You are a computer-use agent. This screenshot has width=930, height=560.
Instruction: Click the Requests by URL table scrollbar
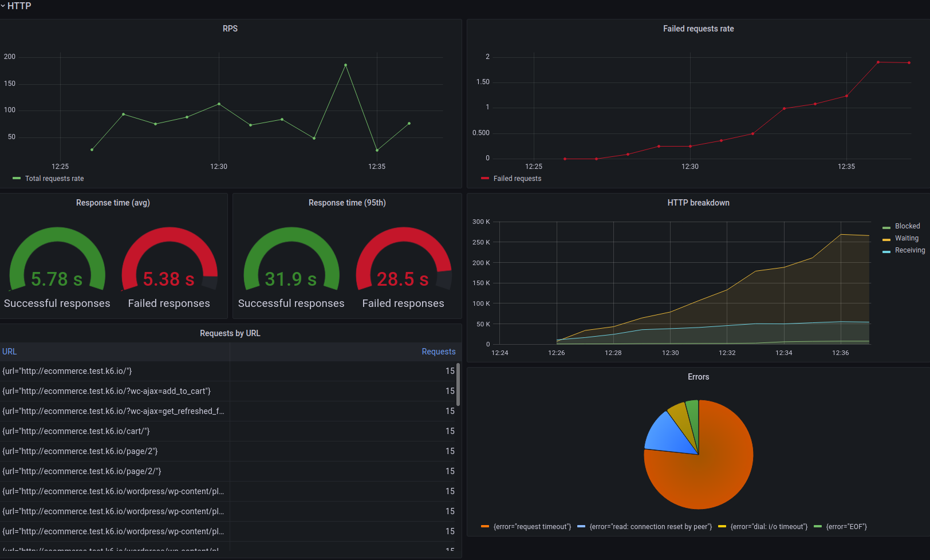point(458,384)
